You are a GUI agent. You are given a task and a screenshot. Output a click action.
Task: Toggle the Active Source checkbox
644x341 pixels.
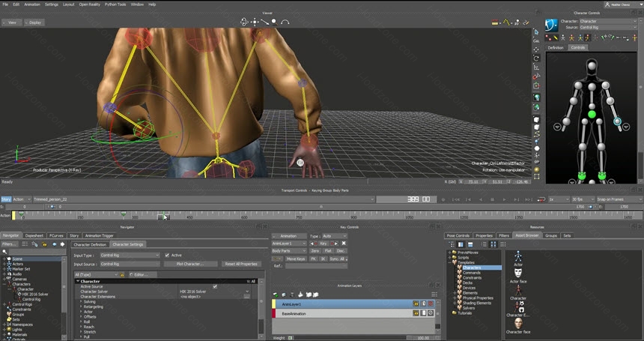(x=215, y=286)
